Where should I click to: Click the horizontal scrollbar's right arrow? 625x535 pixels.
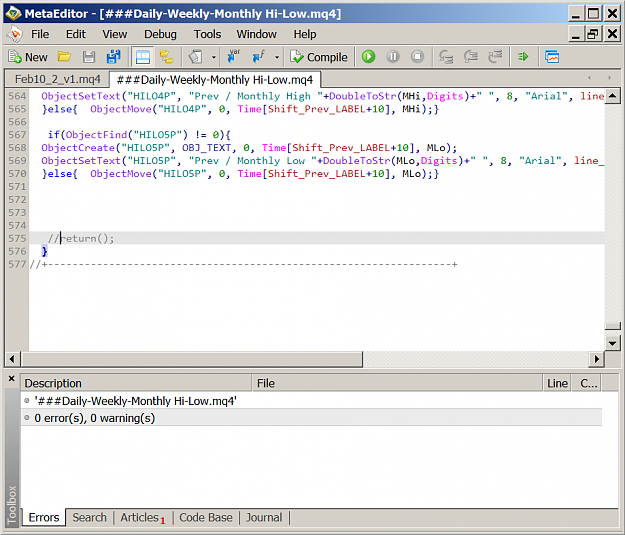(x=596, y=359)
